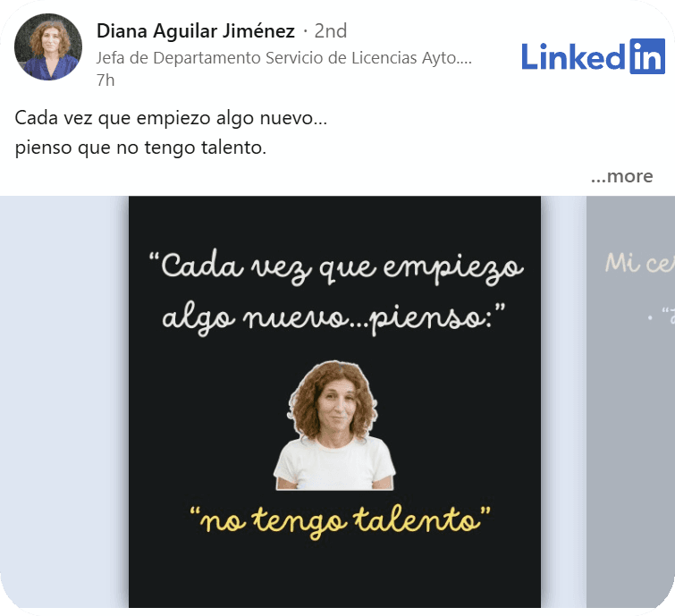This screenshot has height=616, width=675.
Task: Click the slide line "algo nuevo...pienso:"
Action: [333, 317]
